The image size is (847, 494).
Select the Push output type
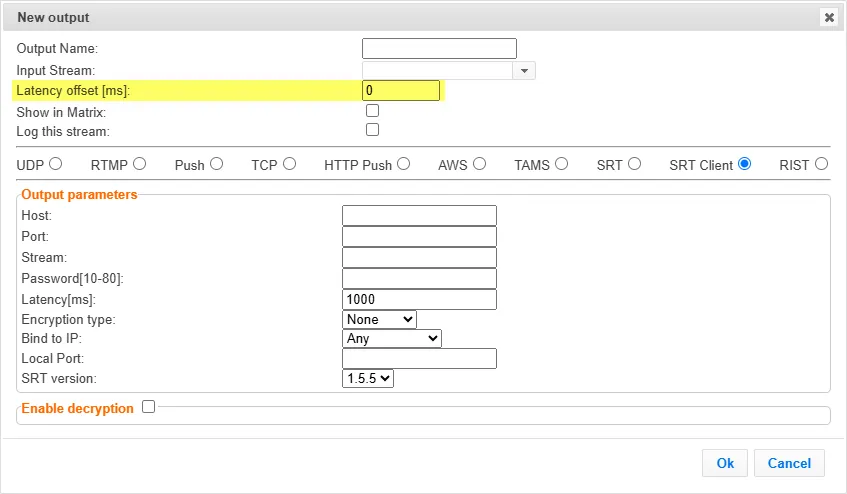[x=217, y=164]
